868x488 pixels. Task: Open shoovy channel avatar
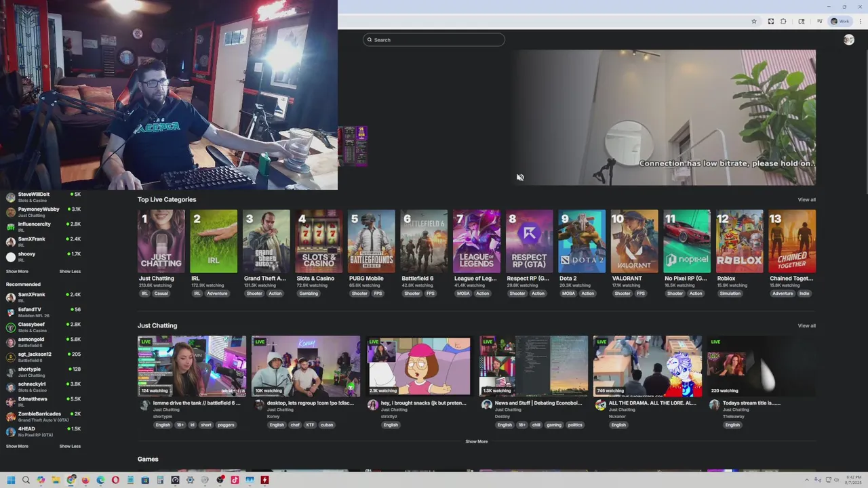point(10,257)
